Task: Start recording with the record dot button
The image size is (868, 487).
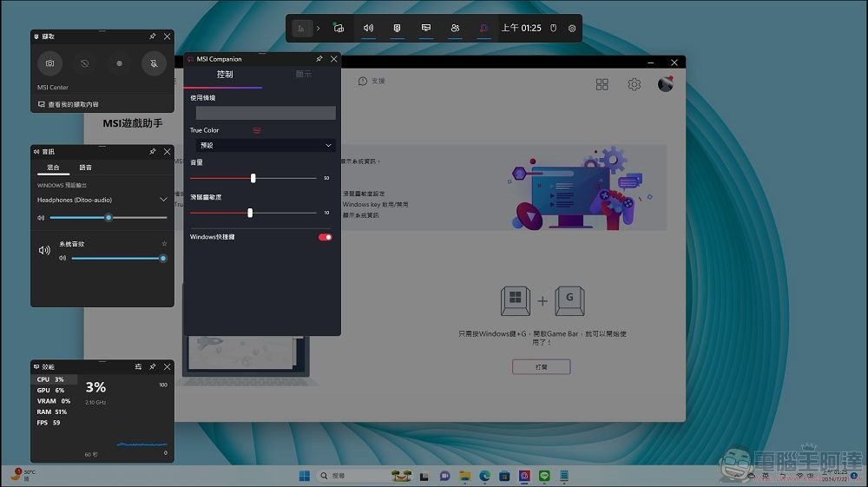Action: [x=119, y=63]
